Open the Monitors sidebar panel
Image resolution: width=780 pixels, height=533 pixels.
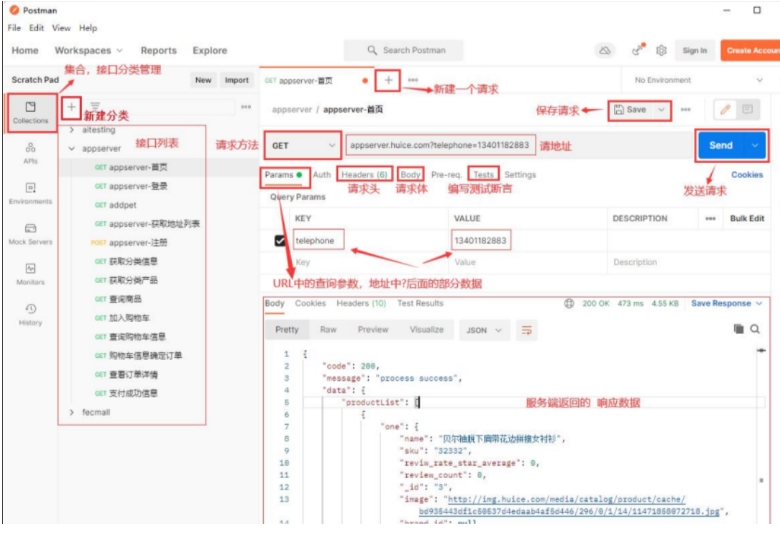click(30, 274)
